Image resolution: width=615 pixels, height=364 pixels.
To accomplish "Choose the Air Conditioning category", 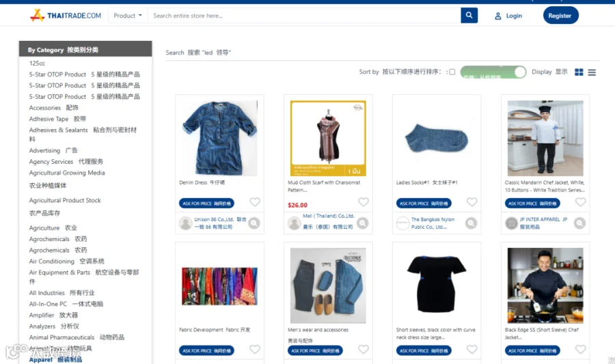I will click(x=67, y=262).
